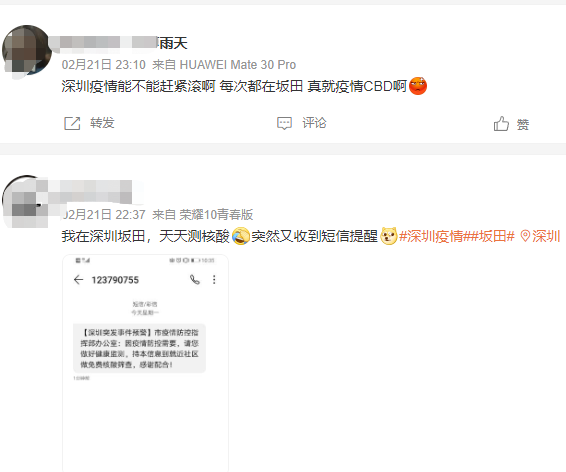The width and height of the screenshot is (566, 472).
Task: Click the angry red emoji in first post
Action: [x=418, y=86]
